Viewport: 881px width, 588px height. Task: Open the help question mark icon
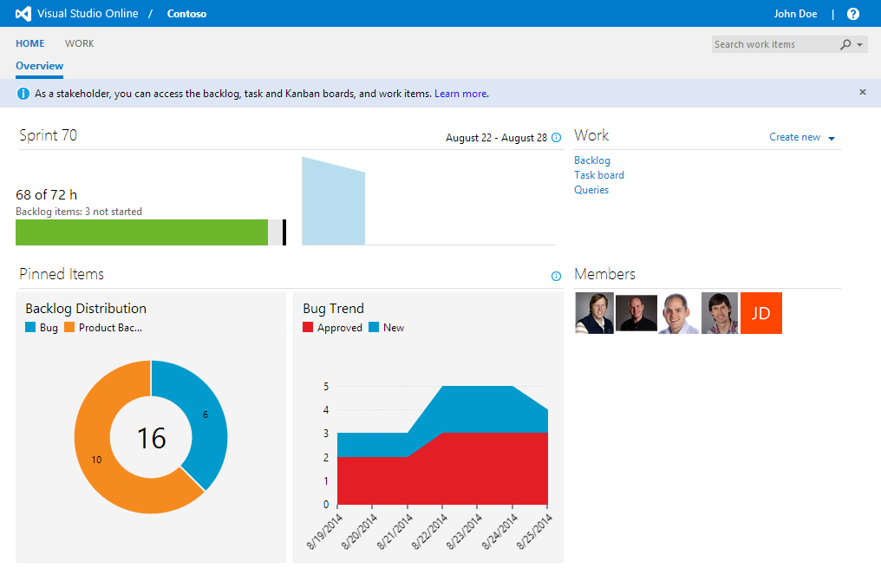[x=853, y=14]
